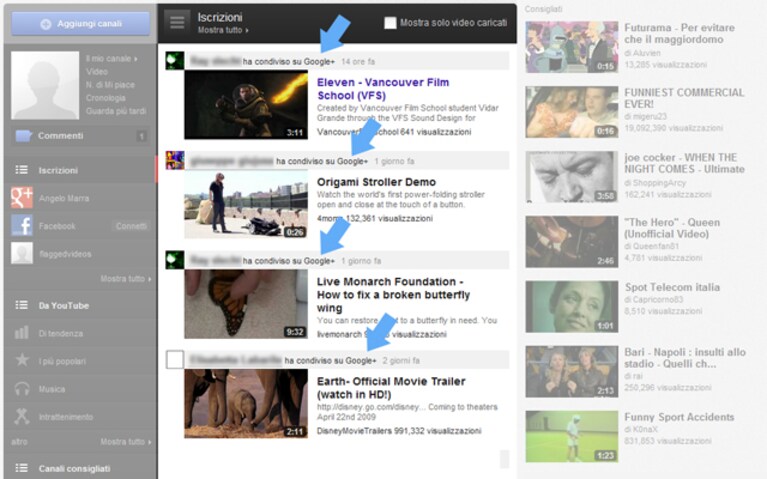Open the butterfly wing video thumbnail
Screen dimensions: 767x479
tap(246, 304)
